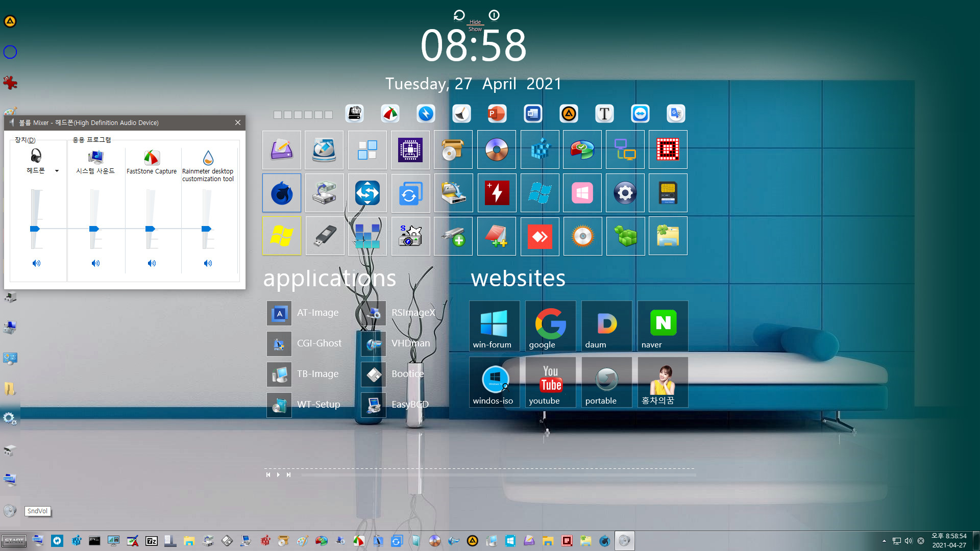The image size is (980, 551).
Task: Mute Rainmeter desktop customization tool audio
Action: [208, 263]
